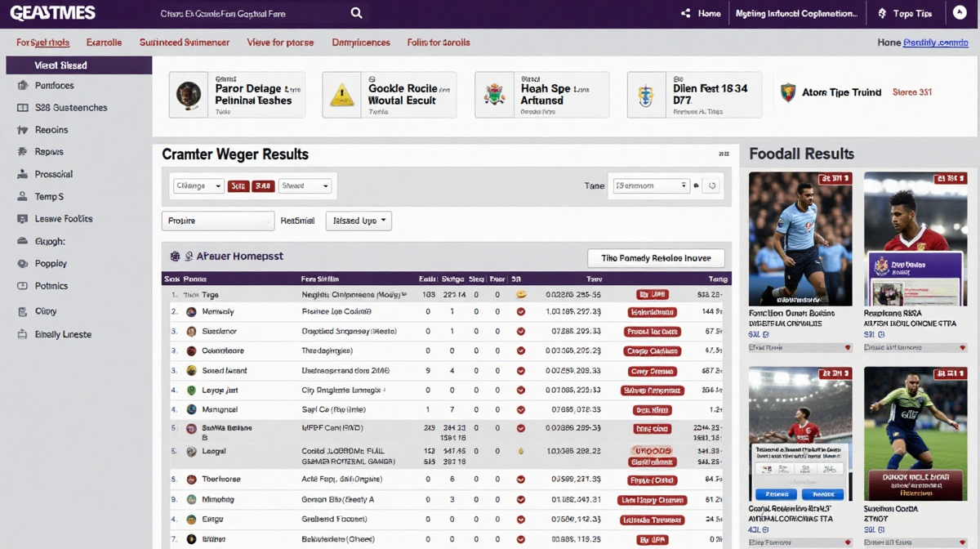Open the Damylicences tab in navigation bar
Viewport: 980px width, 549px height.
pos(361,42)
